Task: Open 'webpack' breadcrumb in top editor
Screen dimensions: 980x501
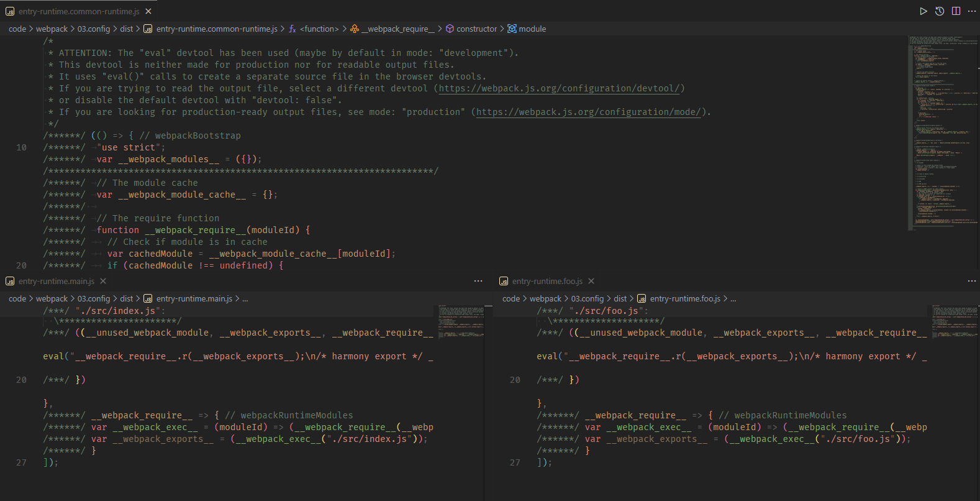Action: [52, 29]
